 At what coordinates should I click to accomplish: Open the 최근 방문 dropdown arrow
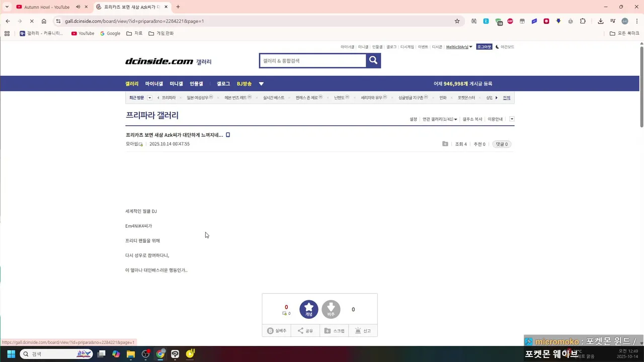point(149,98)
